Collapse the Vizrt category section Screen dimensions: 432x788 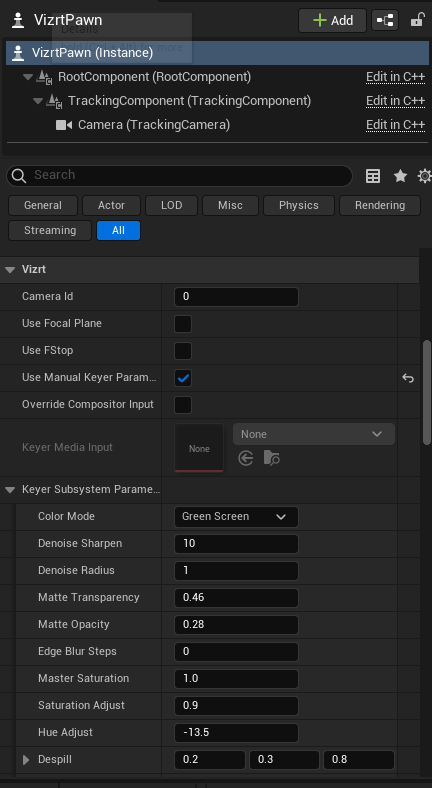click(x=10, y=269)
